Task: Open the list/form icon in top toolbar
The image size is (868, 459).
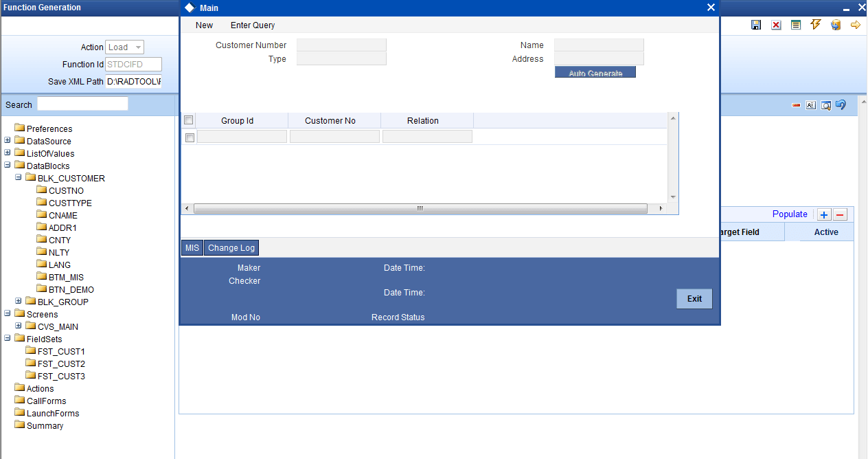Action: pos(796,25)
